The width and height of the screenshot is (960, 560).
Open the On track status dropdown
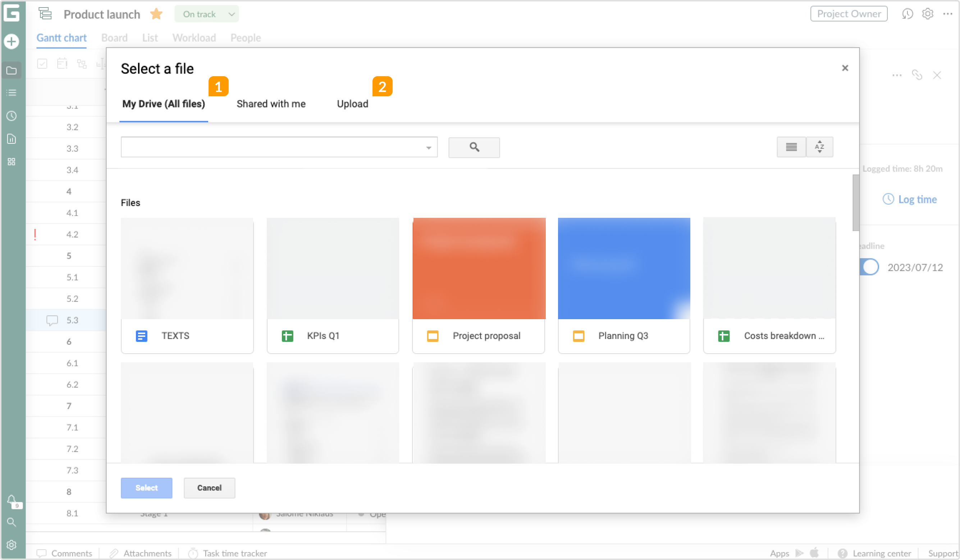pos(207,14)
